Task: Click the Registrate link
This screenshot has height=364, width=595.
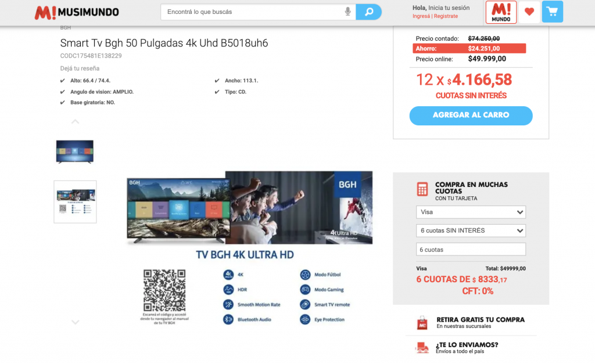Action: pyautogui.click(x=446, y=16)
